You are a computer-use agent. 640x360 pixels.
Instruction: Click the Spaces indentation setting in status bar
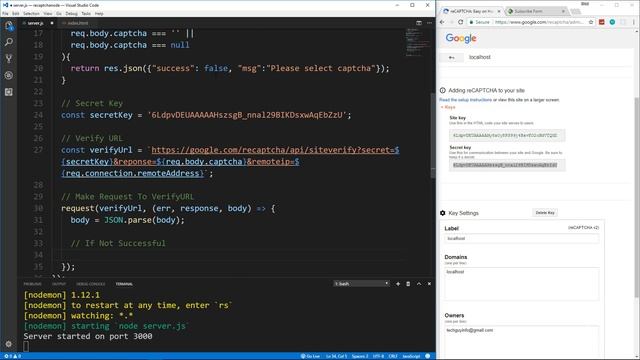click(360, 356)
